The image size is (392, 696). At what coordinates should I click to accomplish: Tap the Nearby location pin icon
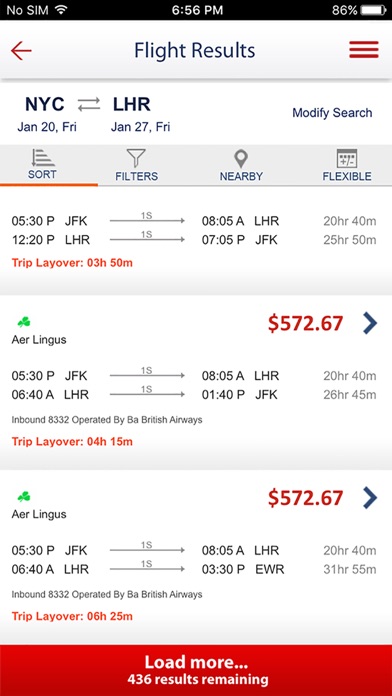(x=241, y=159)
